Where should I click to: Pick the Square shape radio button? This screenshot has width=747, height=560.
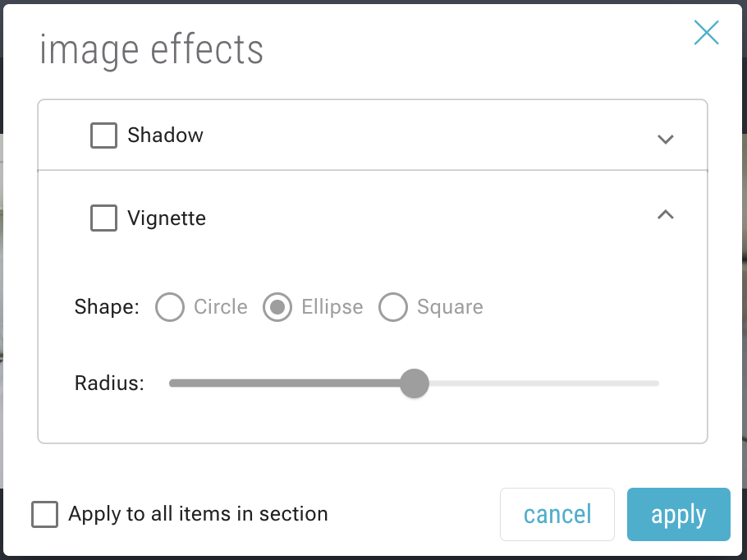click(393, 308)
